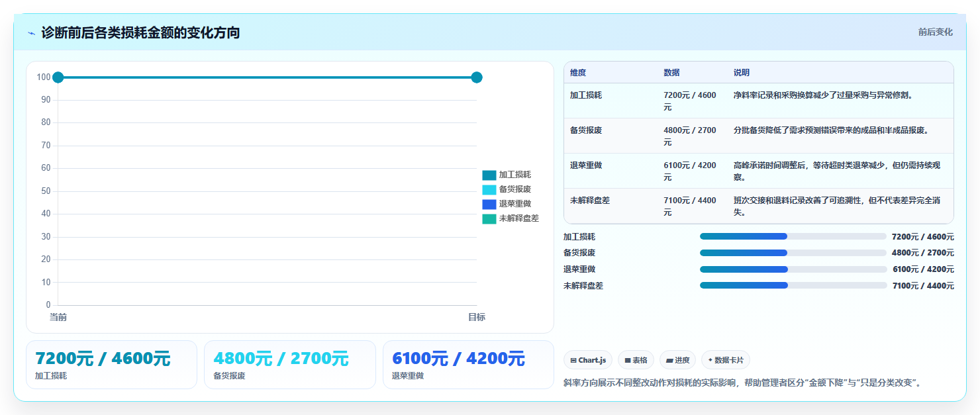Click the y-axis value 50
The height and width of the screenshot is (415, 980).
(x=46, y=191)
